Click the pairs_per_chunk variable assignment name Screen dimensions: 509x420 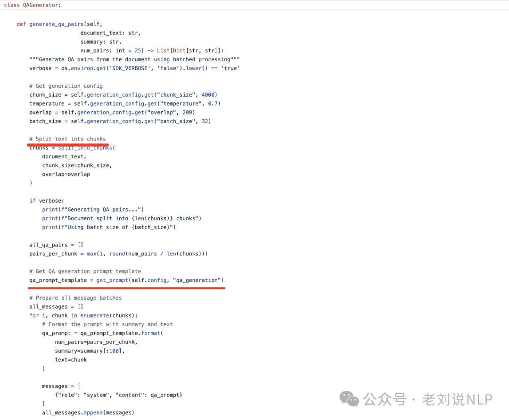click(53, 254)
